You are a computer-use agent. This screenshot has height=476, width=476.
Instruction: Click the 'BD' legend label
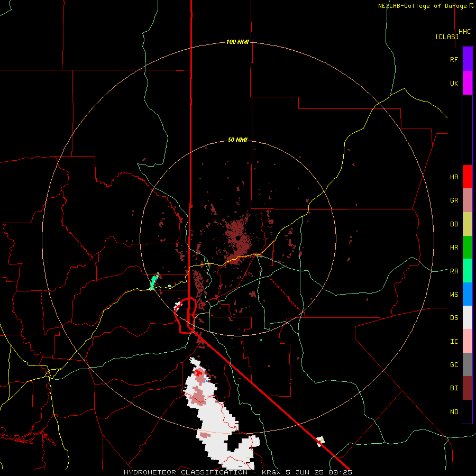point(454,224)
